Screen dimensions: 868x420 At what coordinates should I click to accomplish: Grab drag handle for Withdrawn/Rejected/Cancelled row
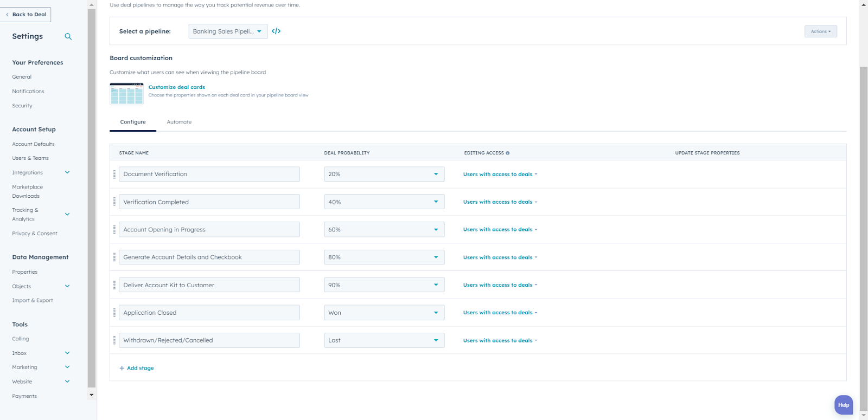click(114, 340)
